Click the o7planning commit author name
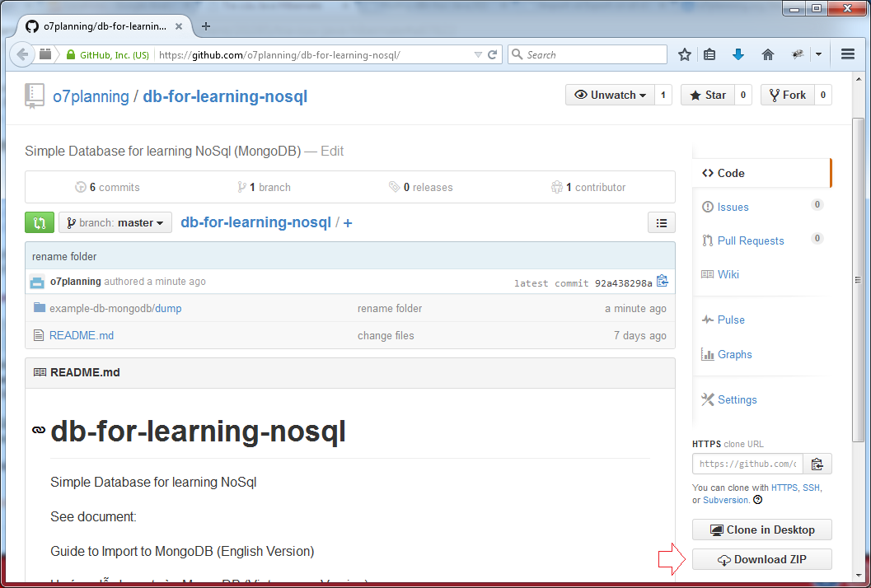 click(x=76, y=282)
